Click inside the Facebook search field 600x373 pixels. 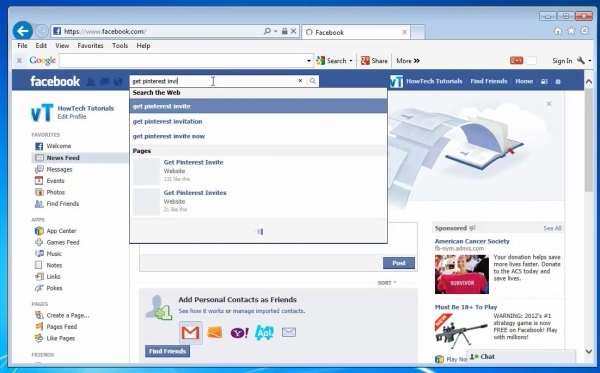click(x=214, y=81)
